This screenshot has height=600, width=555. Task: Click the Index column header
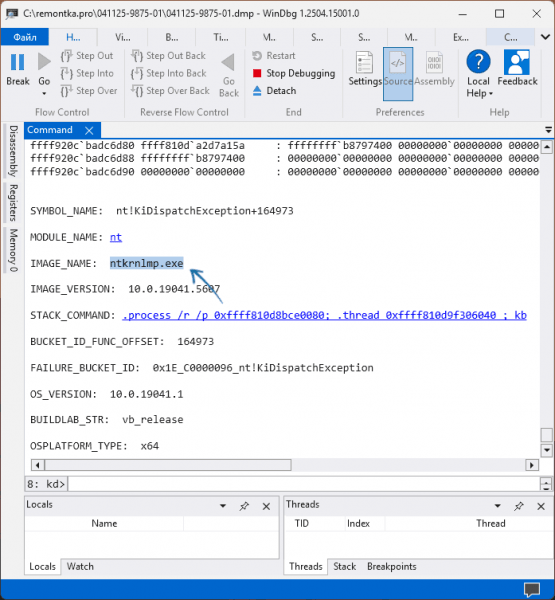(x=358, y=523)
